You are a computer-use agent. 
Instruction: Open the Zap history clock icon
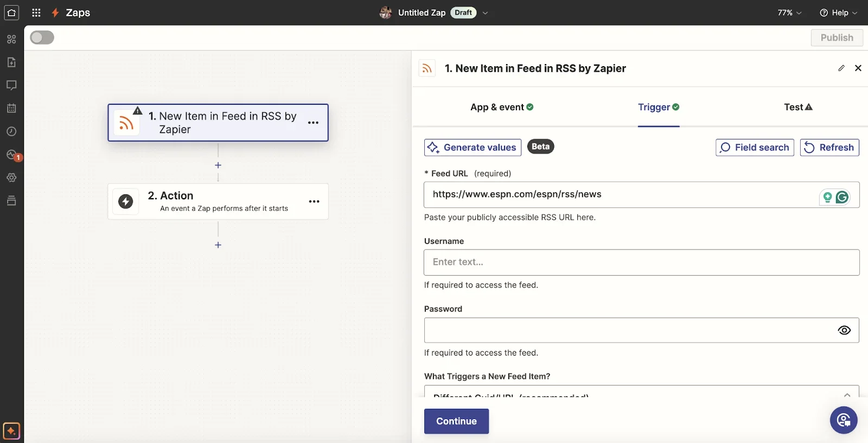11,131
